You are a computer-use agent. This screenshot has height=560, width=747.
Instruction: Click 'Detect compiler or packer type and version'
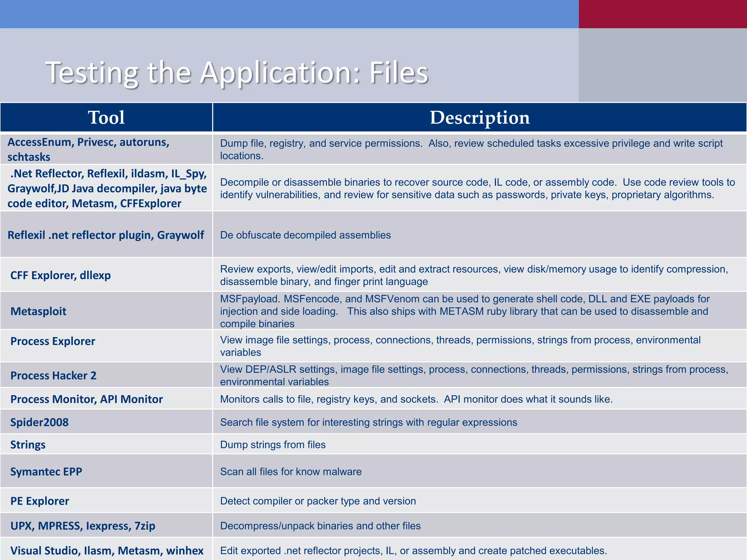[480, 501]
